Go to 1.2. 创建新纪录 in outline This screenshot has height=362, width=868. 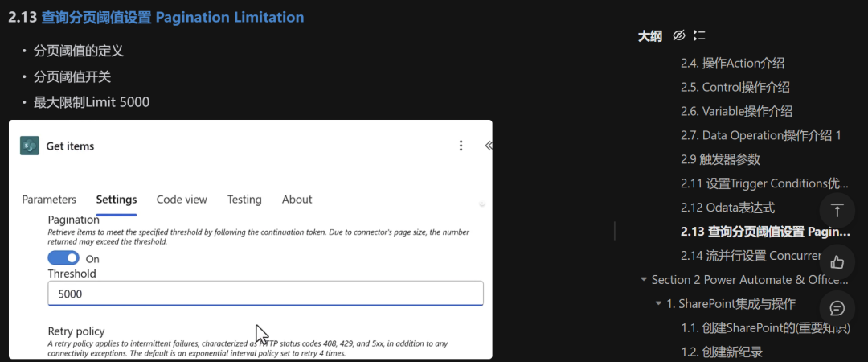coord(721,352)
